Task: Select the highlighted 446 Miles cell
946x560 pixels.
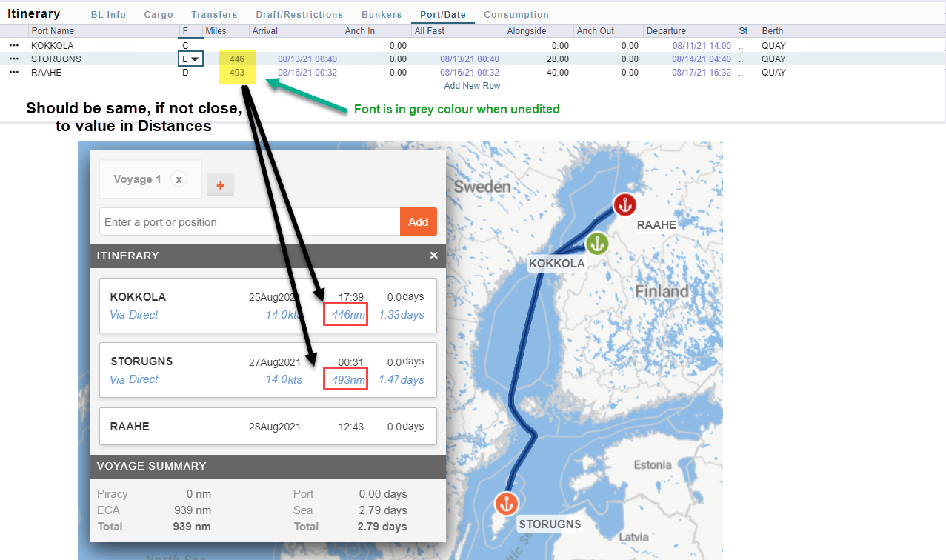Action: [x=237, y=59]
